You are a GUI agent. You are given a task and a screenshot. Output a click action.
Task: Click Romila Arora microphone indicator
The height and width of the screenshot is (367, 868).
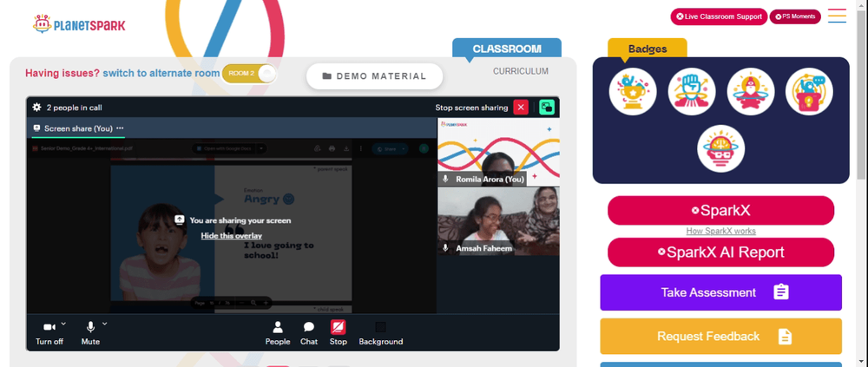(x=445, y=179)
